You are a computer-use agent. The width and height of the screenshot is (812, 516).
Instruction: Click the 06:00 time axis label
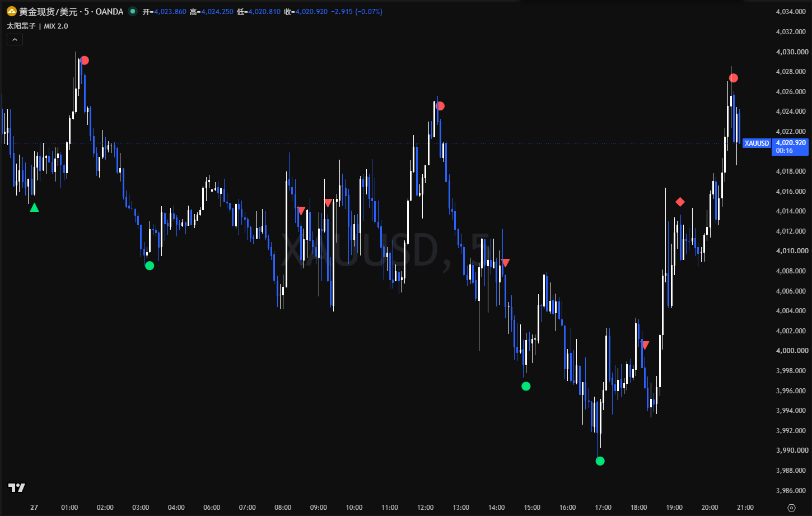click(x=212, y=508)
